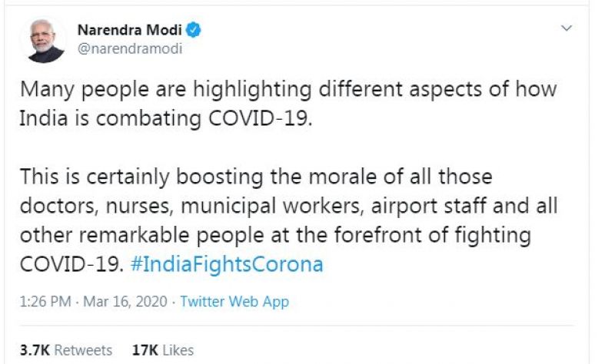Click the blue verified badge
The height and width of the screenshot is (364, 615).
click(x=195, y=30)
